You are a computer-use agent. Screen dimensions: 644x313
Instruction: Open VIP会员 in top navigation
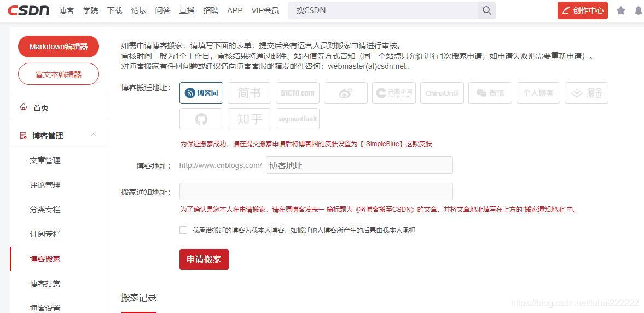265,11
